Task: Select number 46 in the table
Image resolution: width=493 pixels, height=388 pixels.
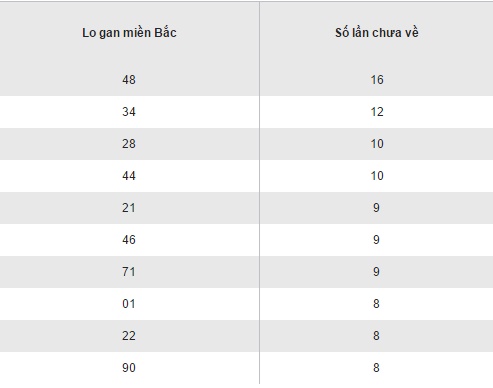Action: point(129,240)
